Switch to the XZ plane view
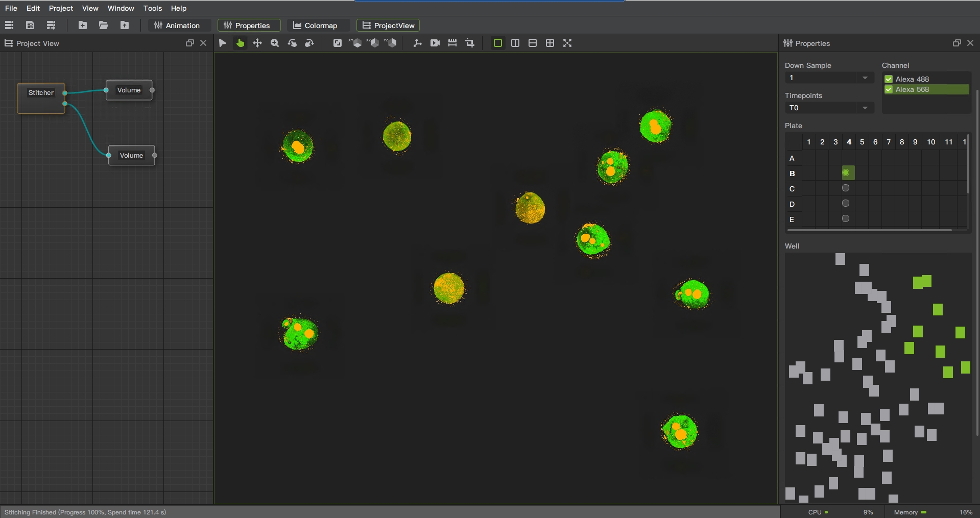980x518 pixels. [x=373, y=43]
